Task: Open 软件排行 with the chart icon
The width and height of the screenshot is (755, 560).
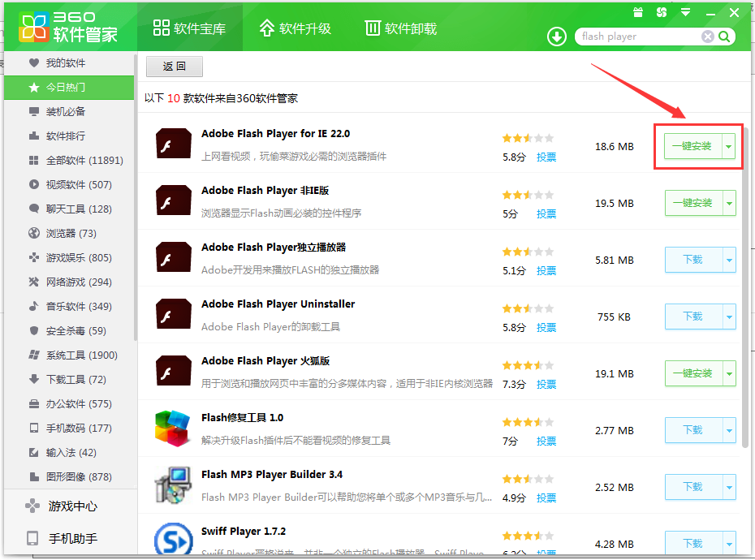Action: [69, 136]
